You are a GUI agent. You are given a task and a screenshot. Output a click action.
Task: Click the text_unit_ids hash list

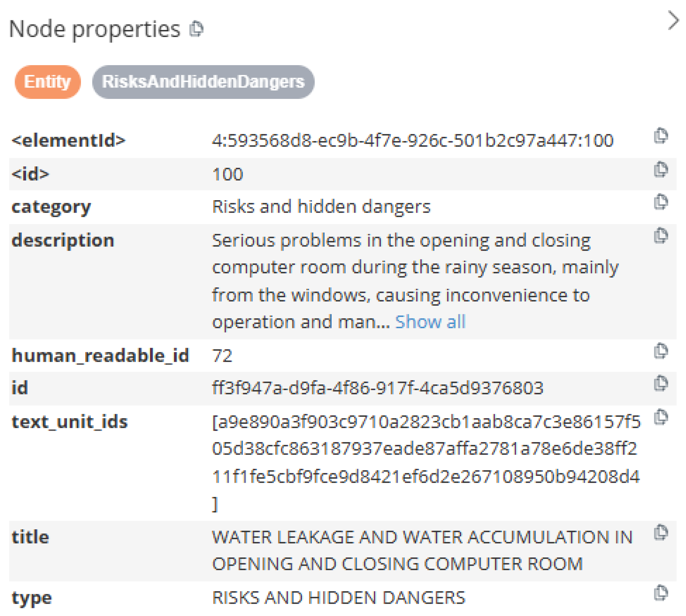tap(426, 449)
